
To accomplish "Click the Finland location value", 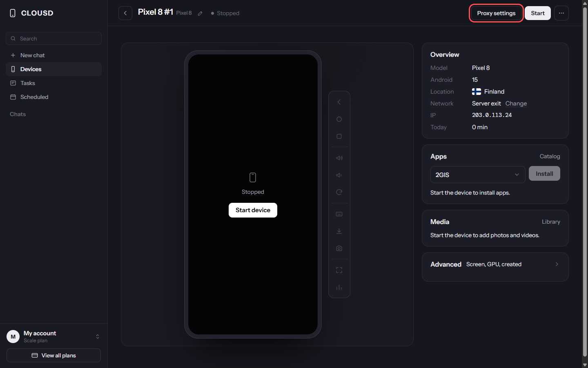I will pos(488,92).
